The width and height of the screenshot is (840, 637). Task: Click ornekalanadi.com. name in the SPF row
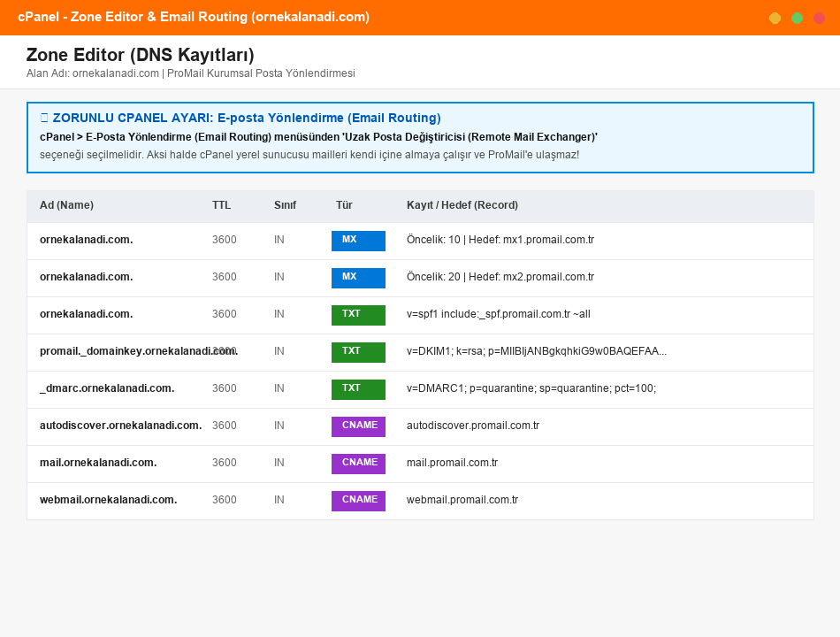tap(87, 314)
